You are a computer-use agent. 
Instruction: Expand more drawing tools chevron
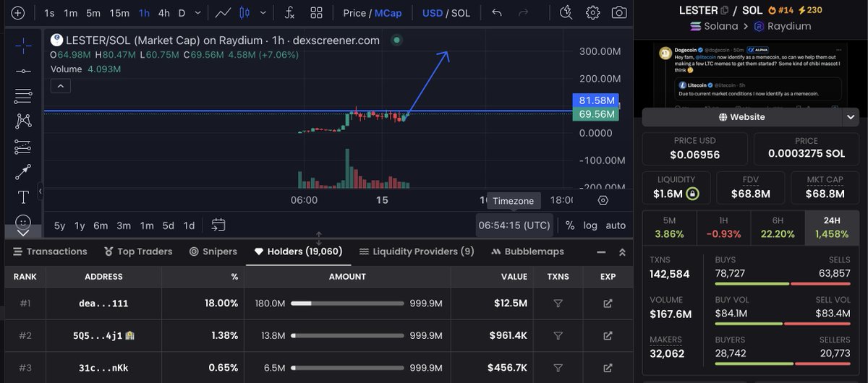pos(23,232)
